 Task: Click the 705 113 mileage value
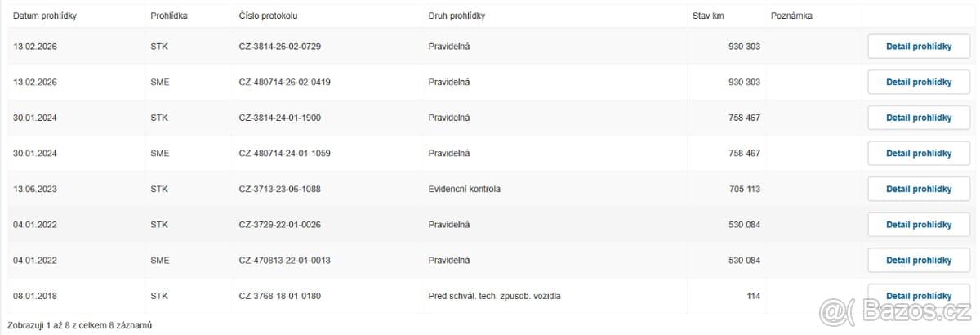744,189
